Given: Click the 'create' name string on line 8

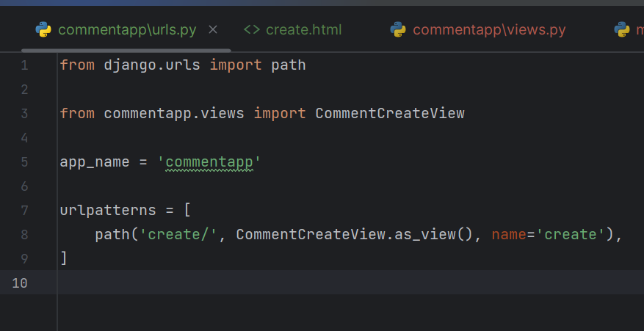Looking at the screenshot, I should point(570,235).
